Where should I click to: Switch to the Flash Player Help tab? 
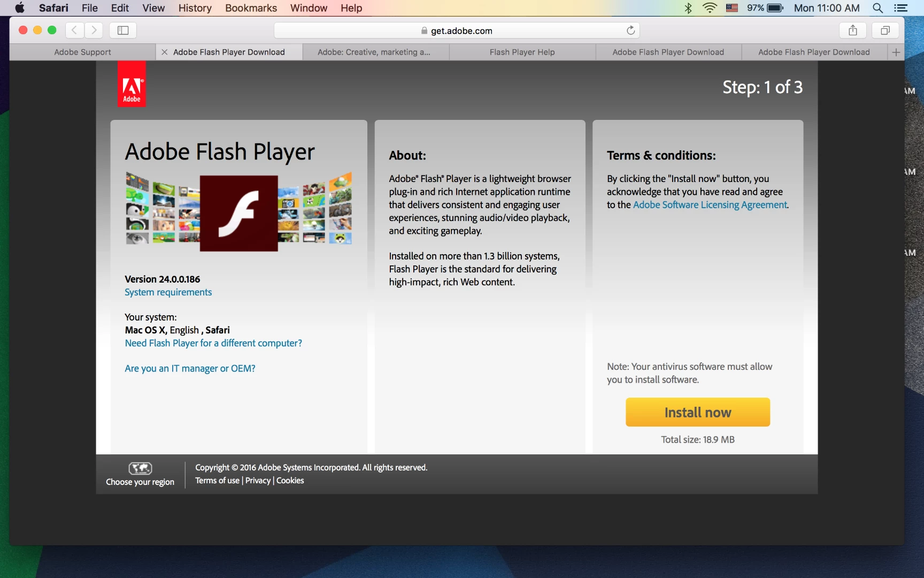point(522,52)
